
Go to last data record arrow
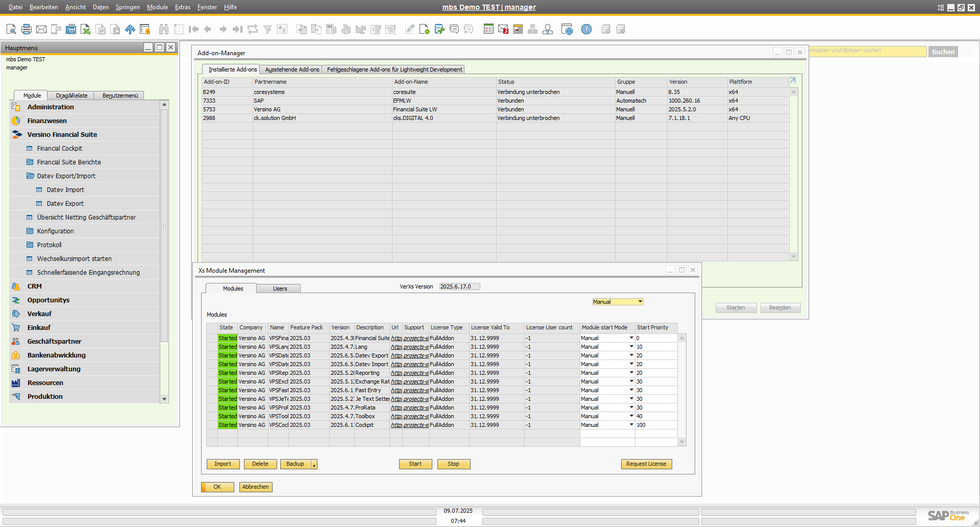[237, 29]
